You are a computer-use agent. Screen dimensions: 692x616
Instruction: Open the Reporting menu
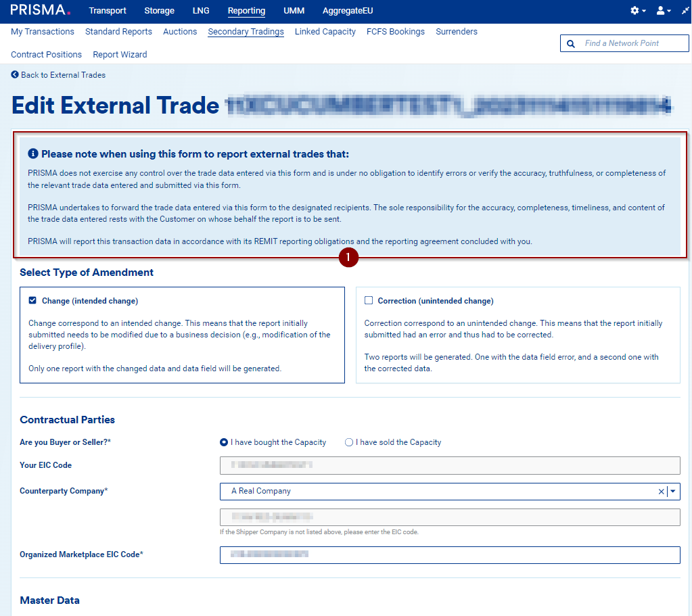coord(246,11)
